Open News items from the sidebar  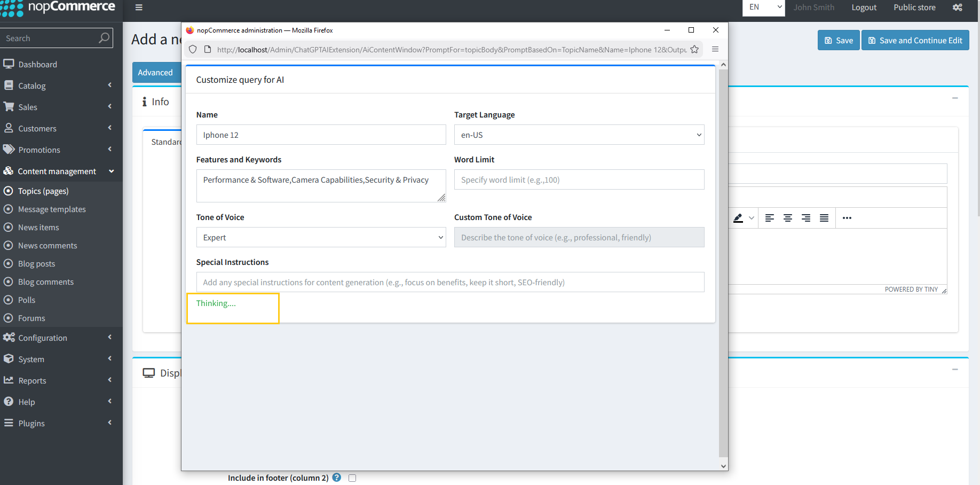pos(38,227)
